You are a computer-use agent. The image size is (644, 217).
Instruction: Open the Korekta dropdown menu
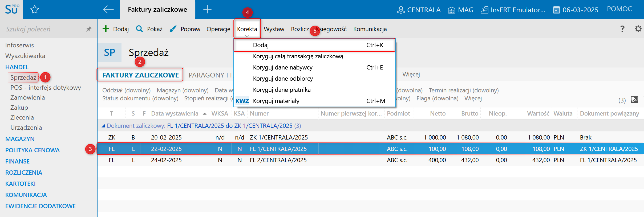click(247, 29)
